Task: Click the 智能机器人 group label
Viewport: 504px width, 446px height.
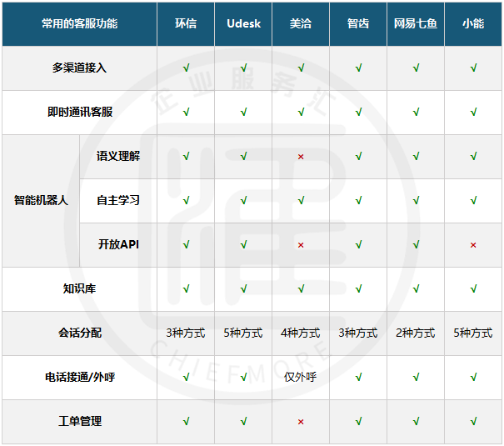Action: point(41,200)
